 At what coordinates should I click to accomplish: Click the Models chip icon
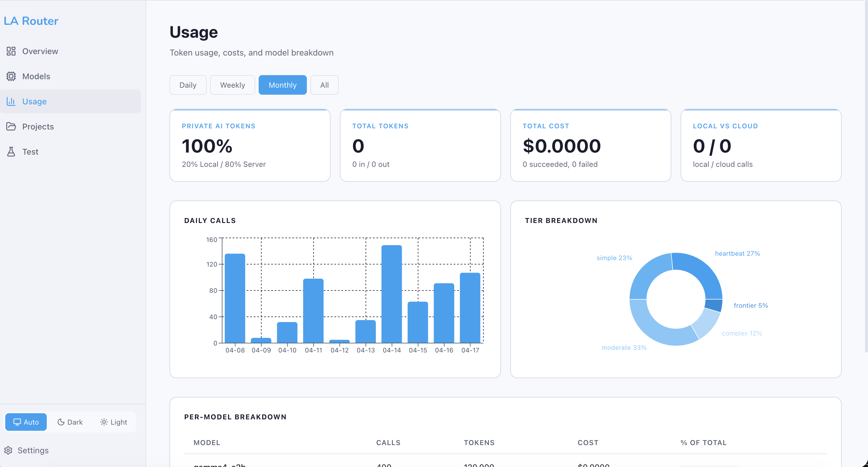pyautogui.click(x=11, y=77)
